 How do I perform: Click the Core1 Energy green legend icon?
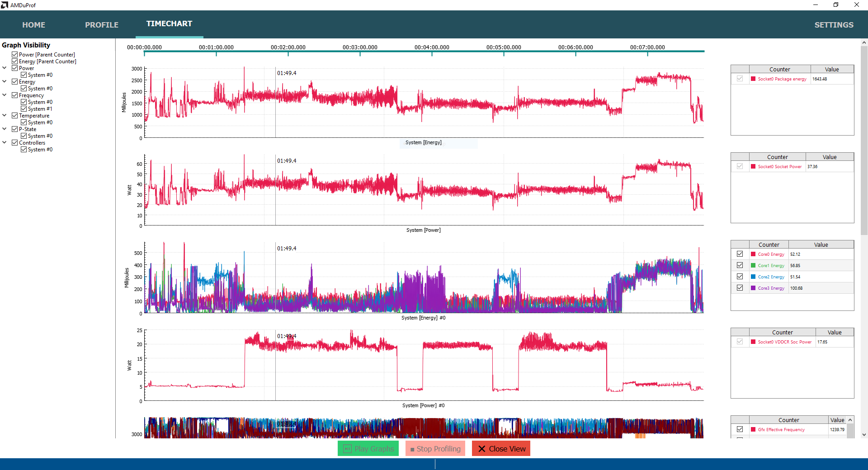[x=753, y=265]
